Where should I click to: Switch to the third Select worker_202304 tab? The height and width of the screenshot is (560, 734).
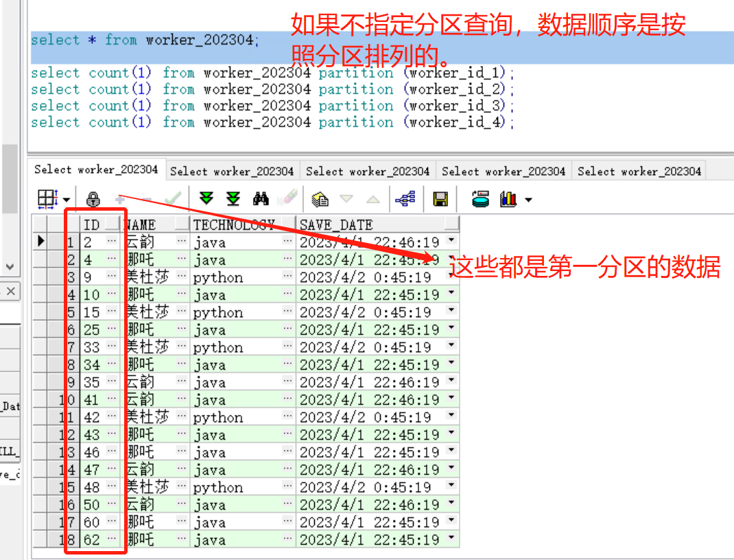tap(368, 172)
